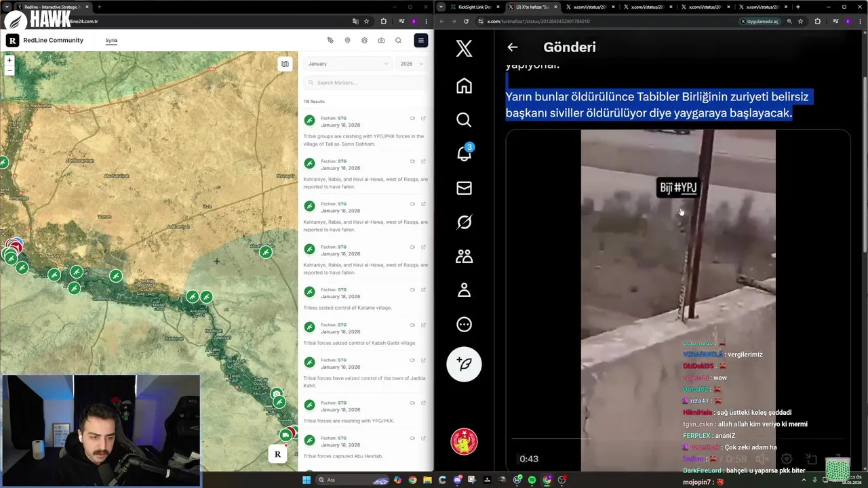Image resolution: width=868 pixels, height=488 pixels.
Task: Open tab list dropdown in RedLine browser window
Action: pos(5,7)
